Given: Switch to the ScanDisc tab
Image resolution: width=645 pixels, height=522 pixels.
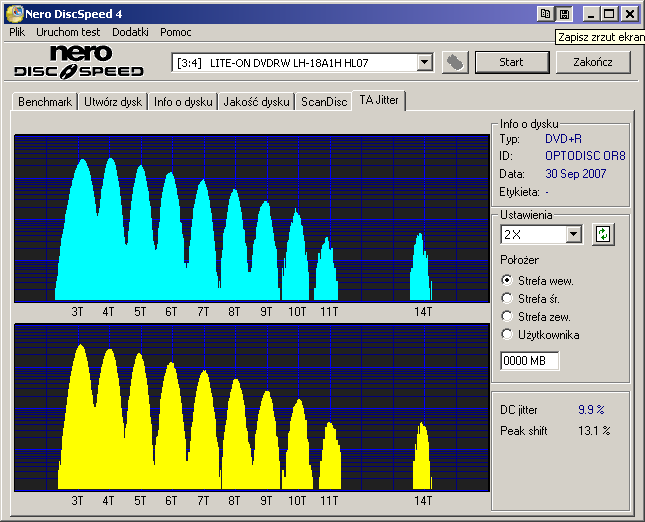Looking at the screenshot, I should (x=324, y=102).
